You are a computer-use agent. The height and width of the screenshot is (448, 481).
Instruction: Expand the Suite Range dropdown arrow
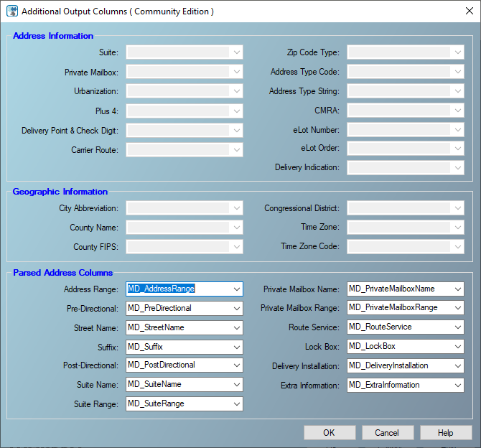coord(236,403)
